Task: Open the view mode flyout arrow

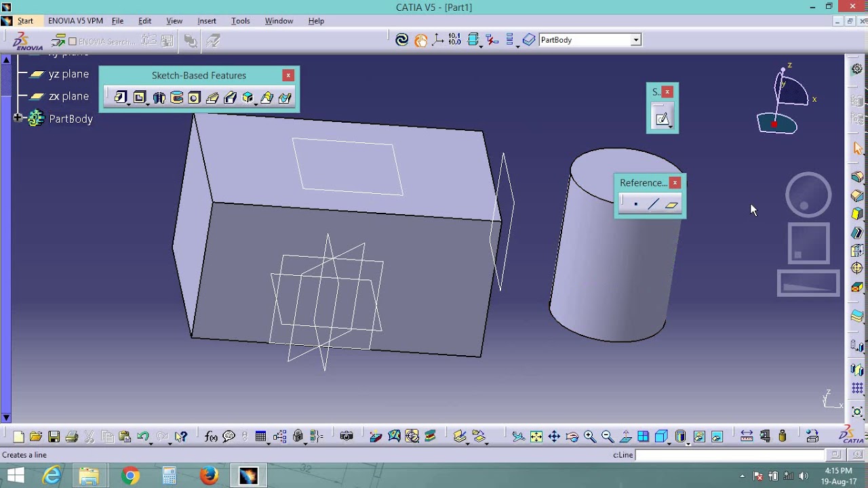Action: point(688,443)
